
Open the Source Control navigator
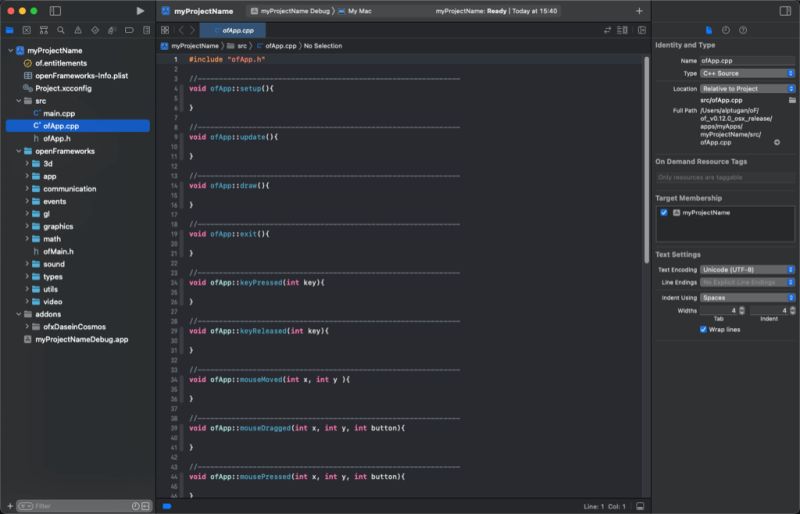[x=27, y=30]
